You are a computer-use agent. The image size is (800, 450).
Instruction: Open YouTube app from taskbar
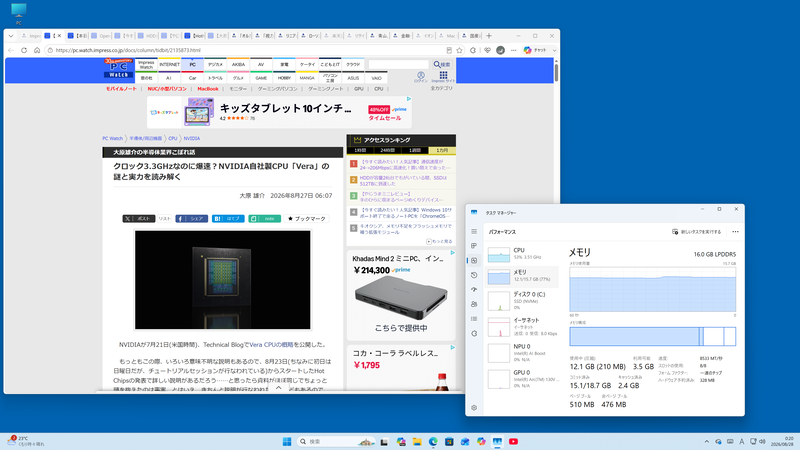(513, 441)
